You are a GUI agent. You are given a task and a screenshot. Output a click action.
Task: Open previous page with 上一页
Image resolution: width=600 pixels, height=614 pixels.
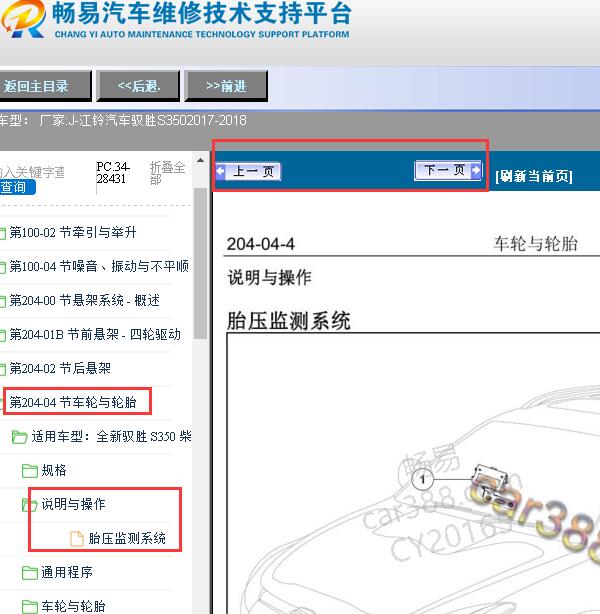pyautogui.click(x=248, y=172)
